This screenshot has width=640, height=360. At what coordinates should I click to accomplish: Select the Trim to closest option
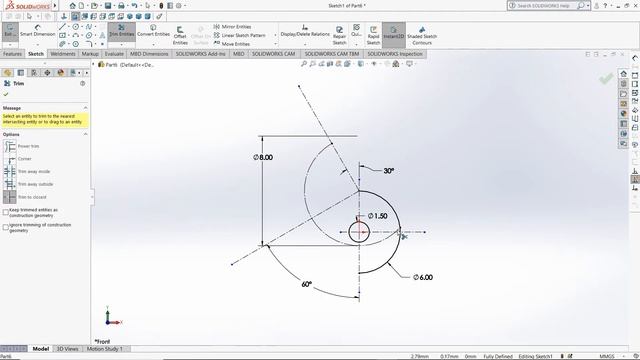(25, 197)
